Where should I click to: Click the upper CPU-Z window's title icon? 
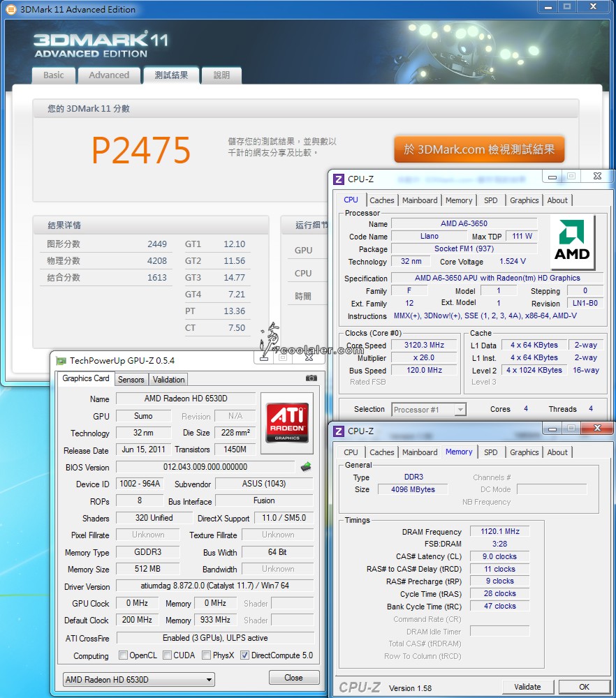[339, 179]
